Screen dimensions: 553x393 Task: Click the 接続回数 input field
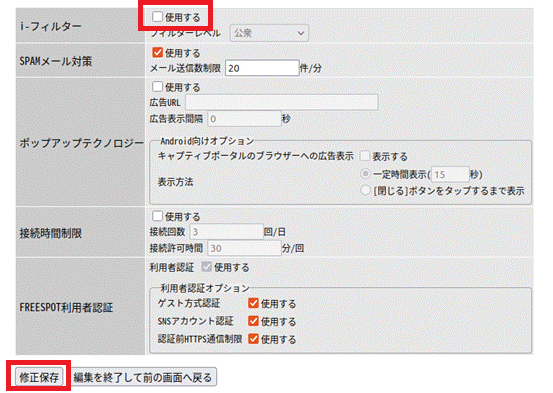[227, 232]
